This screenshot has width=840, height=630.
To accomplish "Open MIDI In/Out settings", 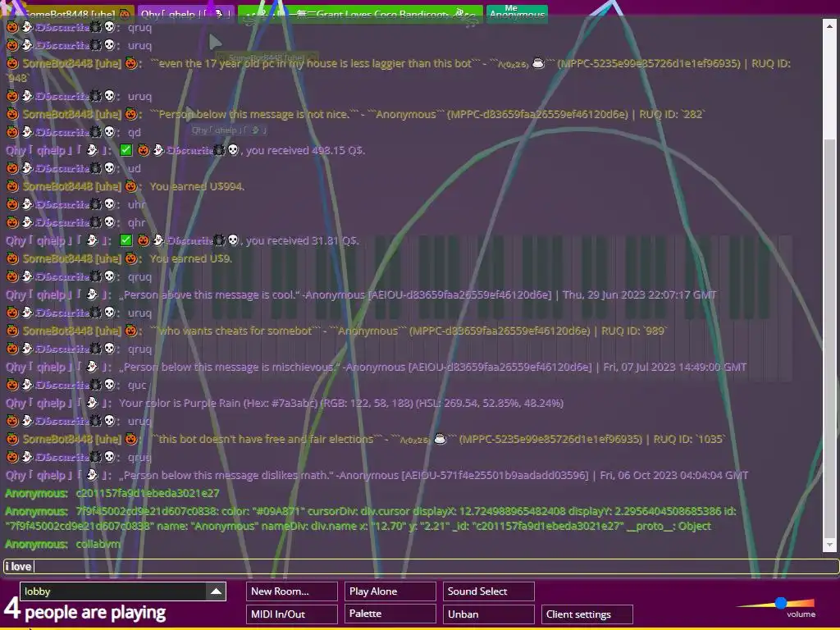I will [x=292, y=614].
